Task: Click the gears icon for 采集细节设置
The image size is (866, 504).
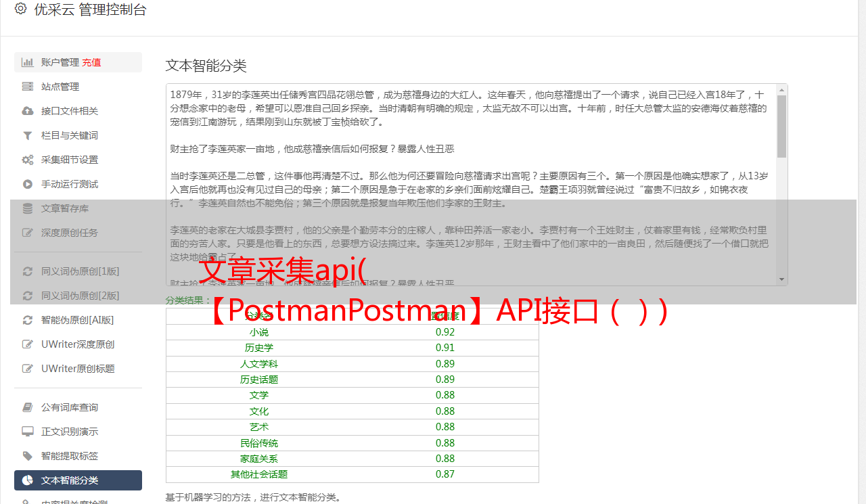Action: 28,160
